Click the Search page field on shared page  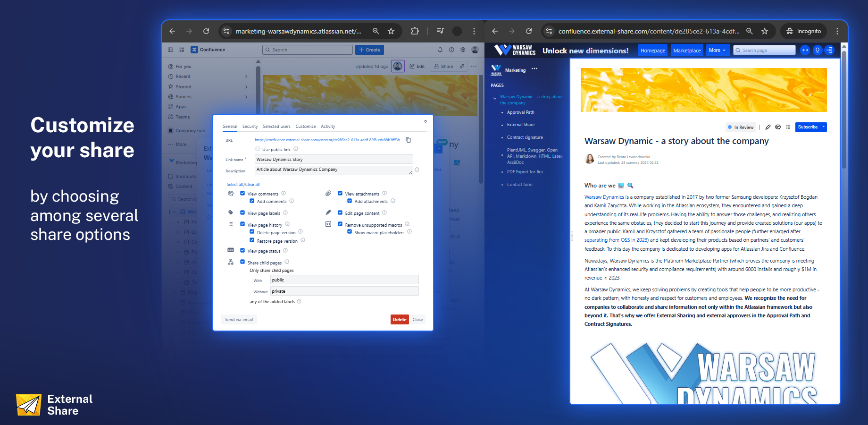(x=764, y=50)
